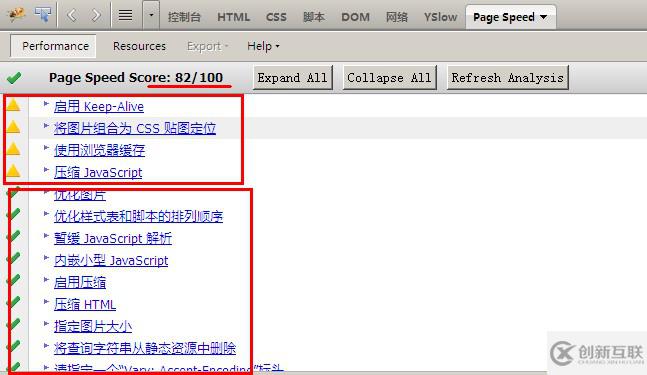Image resolution: width=647 pixels, height=375 pixels.
Task: Click the green checkmark beside 启用压缩
Action: pyautogui.click(x=13, y=281)
